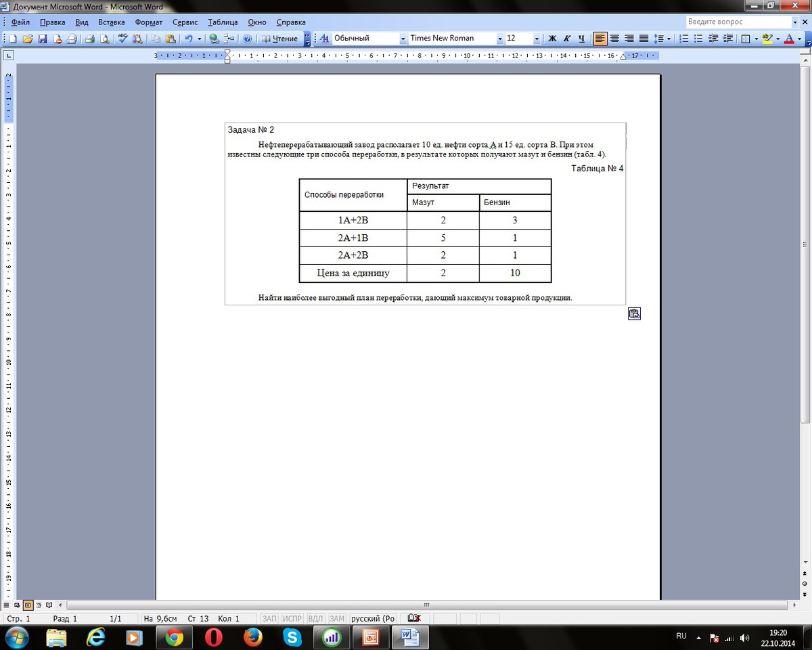Toggle bold formatting (Ж)
This screenshot has height=650, width=812.
coord(552,39)
